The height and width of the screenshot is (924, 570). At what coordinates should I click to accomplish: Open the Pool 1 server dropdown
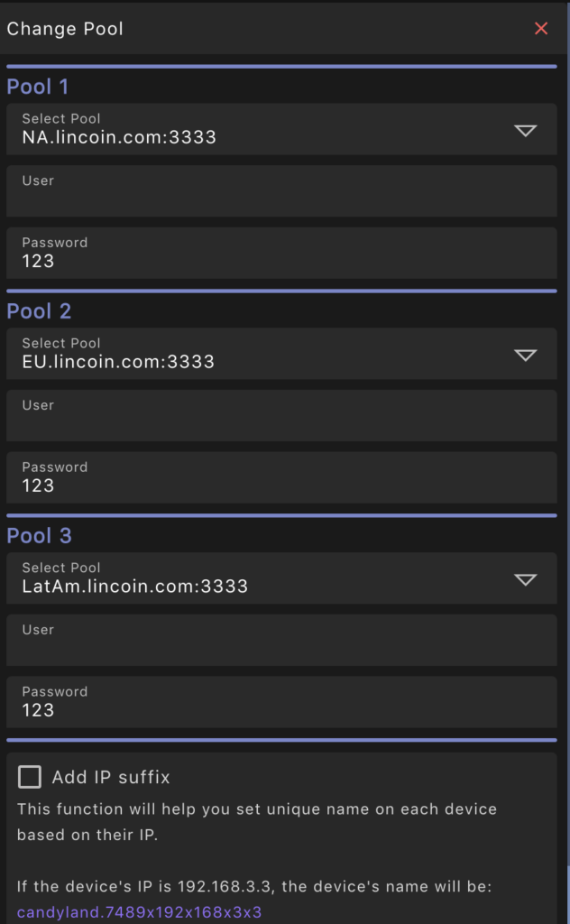525,130
